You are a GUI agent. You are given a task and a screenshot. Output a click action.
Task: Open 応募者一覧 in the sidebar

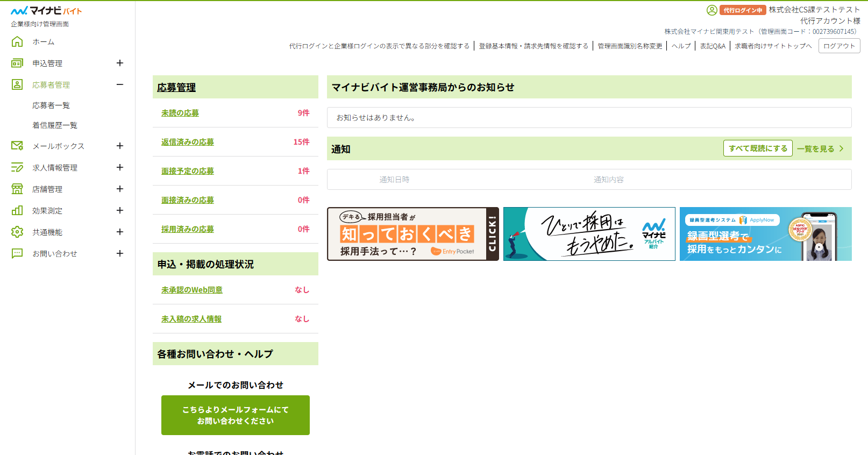51,105
